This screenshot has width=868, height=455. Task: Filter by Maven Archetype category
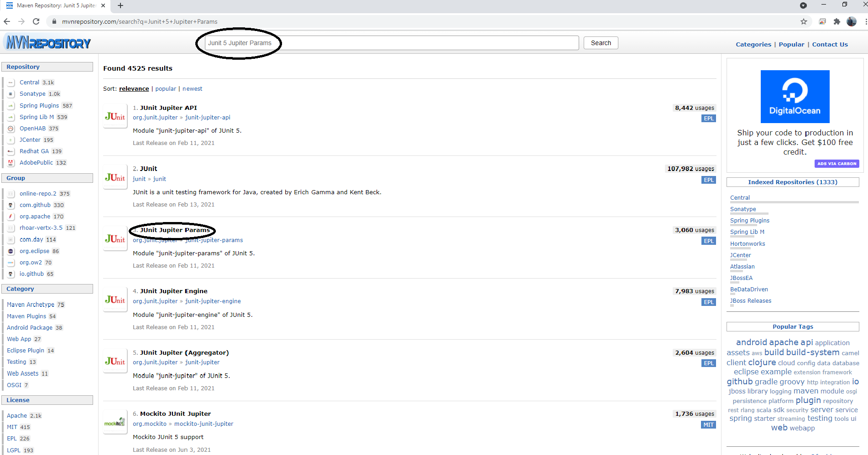[31, 305]
